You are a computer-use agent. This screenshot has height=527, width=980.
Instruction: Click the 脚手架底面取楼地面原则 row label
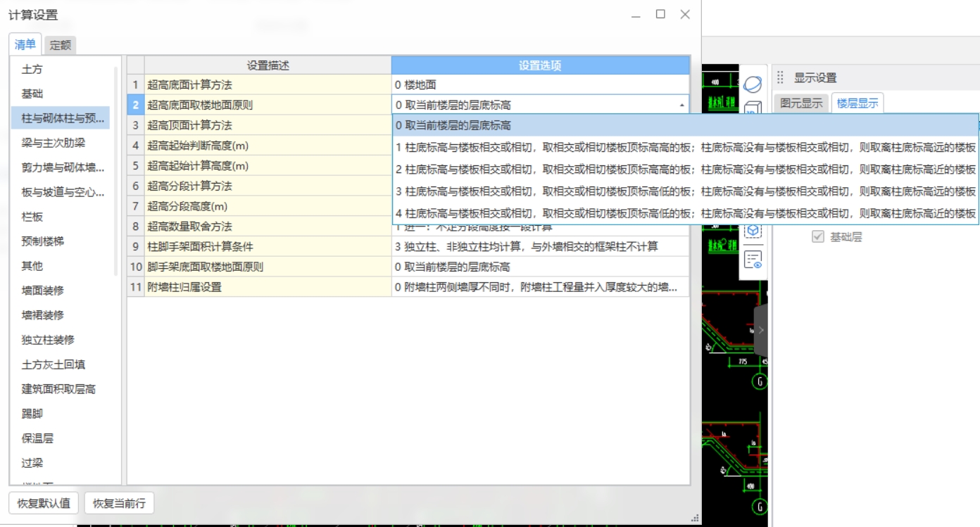tap(268, 267)
